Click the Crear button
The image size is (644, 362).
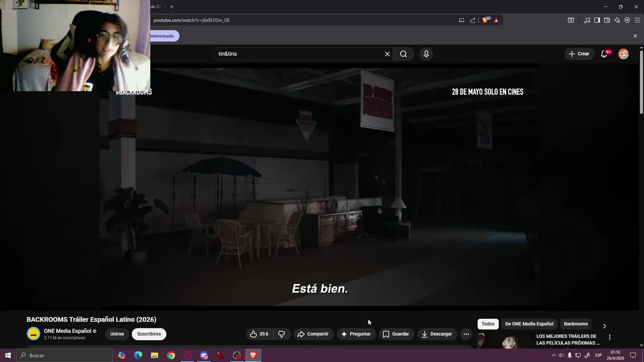click(579, 54)
